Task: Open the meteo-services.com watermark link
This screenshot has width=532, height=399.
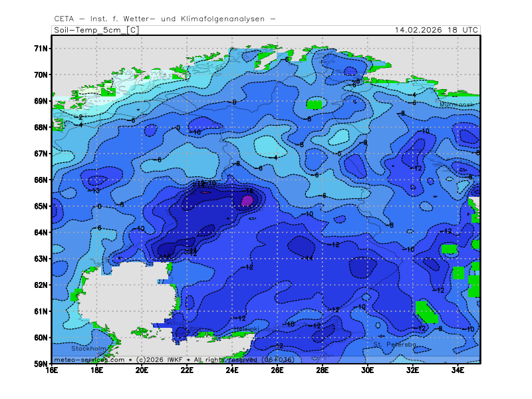Action: coord(89,360)
